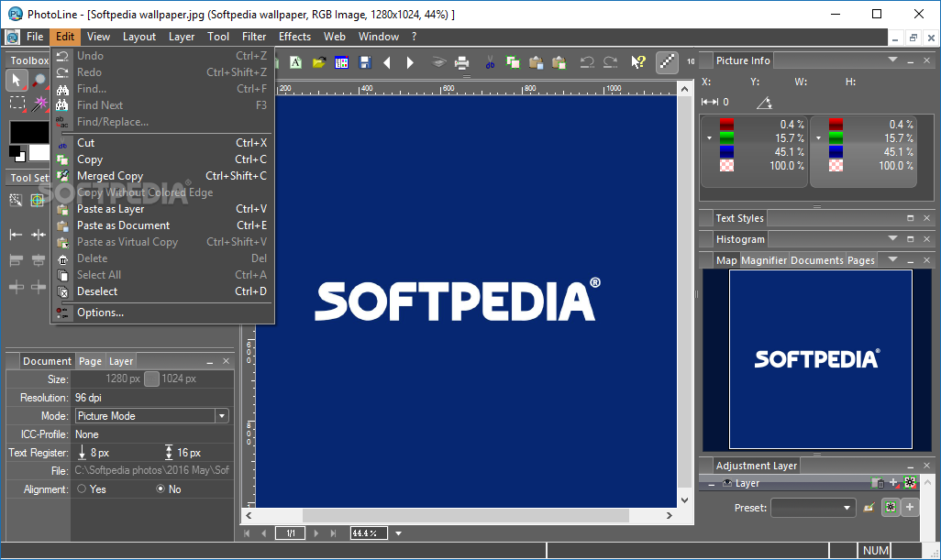
Task: Click the delete adjustment layer trash icon
Action: [x=878, y=483]
